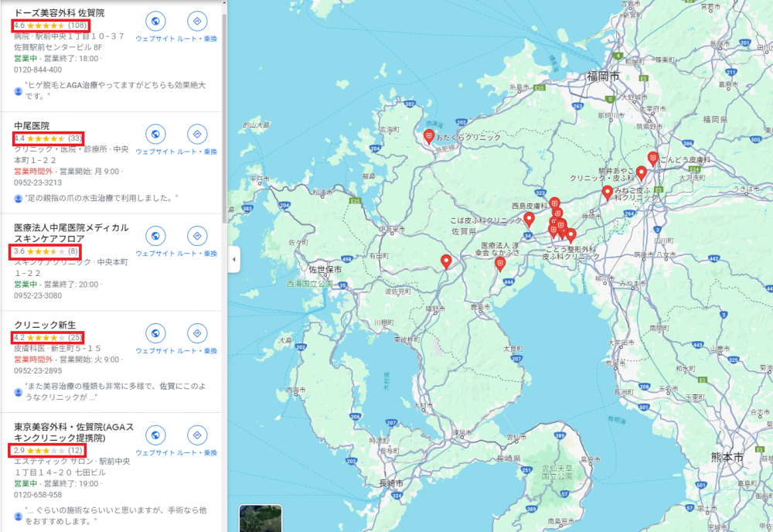Collapse the side panel arrow
The width and height of the screenshot is (773, 532).
[x=234, y=259]
